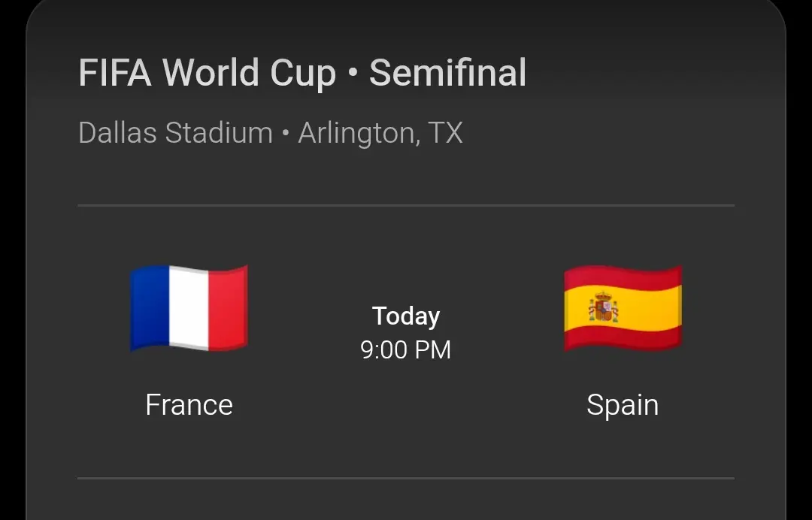Tap the Spain flag icon
812x520 pixels.
[623, 308]
